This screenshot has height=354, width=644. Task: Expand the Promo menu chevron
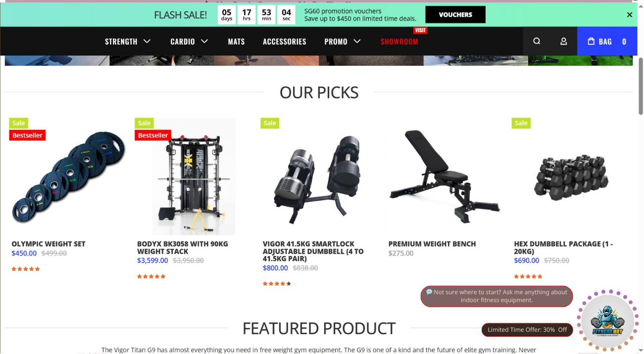[x=357, y=41]
